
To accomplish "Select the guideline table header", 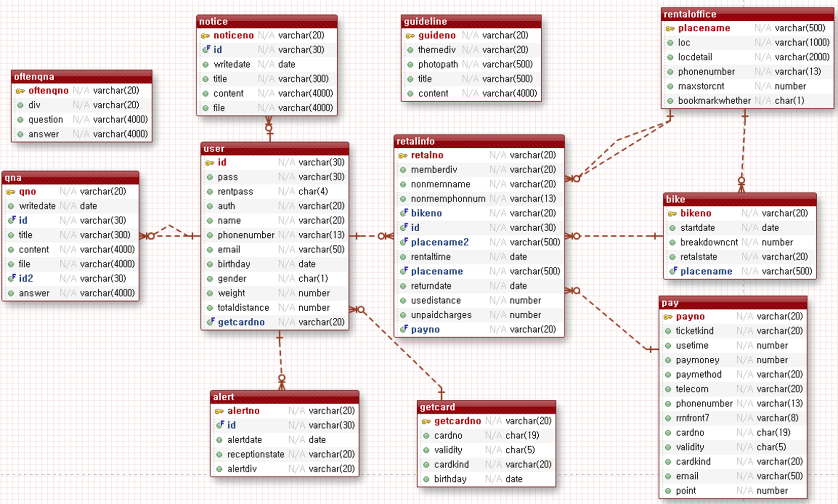I will point(471,22).
